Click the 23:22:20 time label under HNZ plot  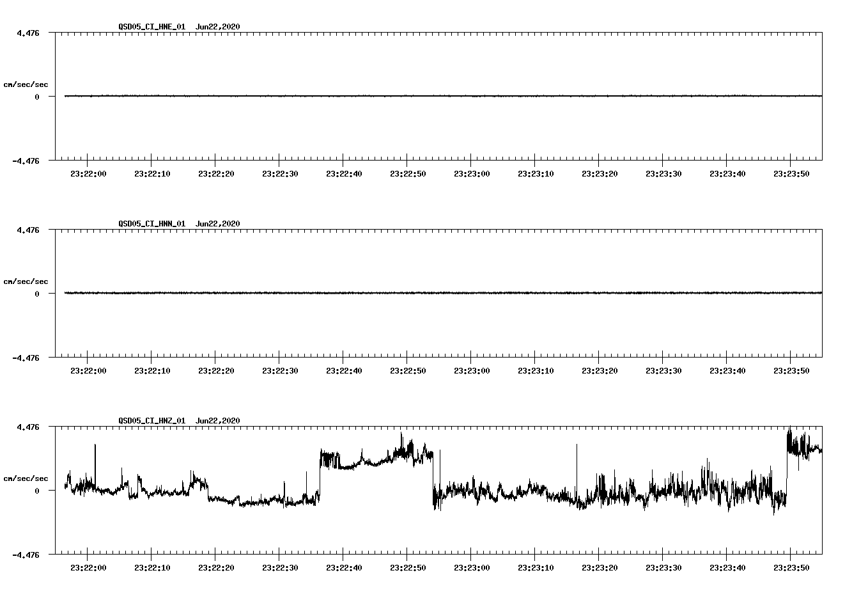(x=216, y=567)
